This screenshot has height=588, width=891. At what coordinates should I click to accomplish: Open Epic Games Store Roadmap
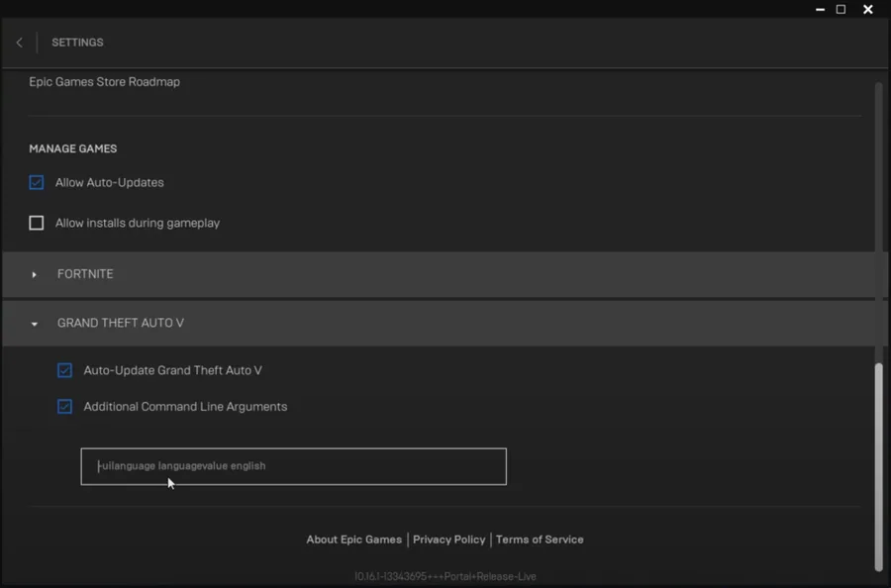coord(105,82)
